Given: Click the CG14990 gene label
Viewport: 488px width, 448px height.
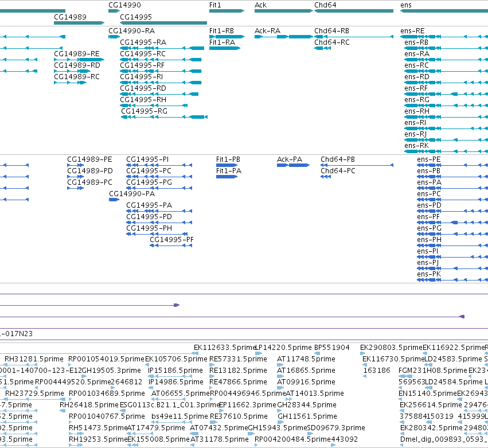Looking at the screenshot, I should 124,5.
